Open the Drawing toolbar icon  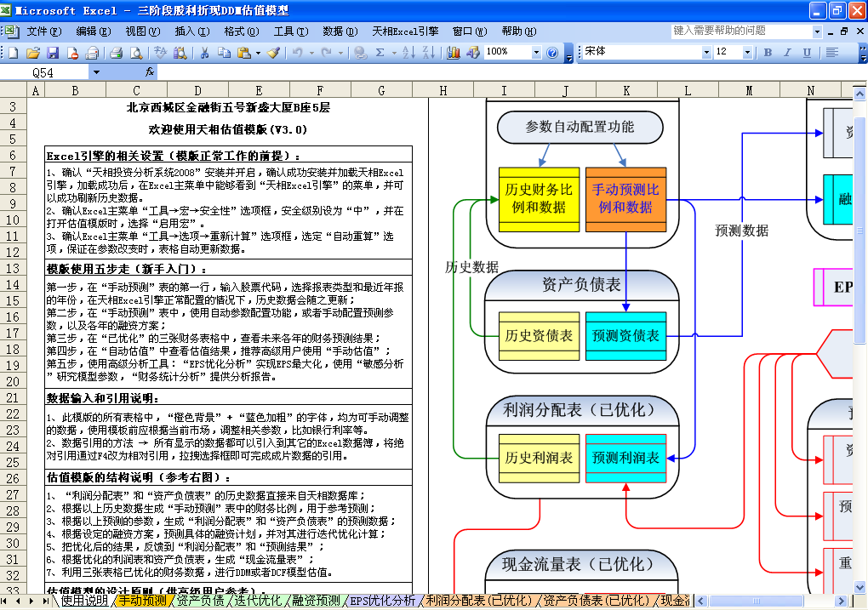(473, 53)
